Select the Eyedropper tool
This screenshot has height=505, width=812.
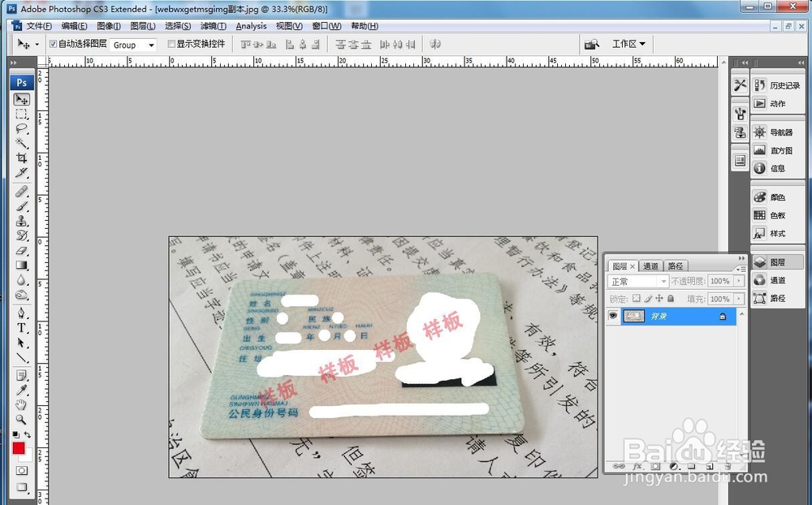(x=22, y=390)
